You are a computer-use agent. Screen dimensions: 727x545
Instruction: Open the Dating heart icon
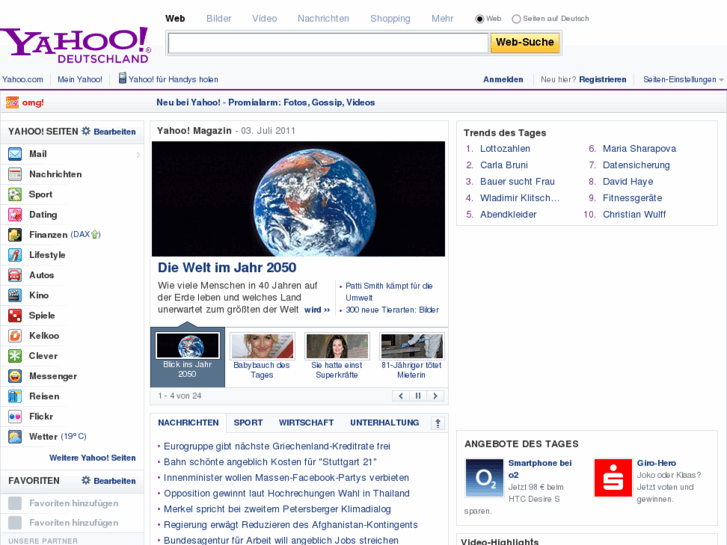[15, 215]
